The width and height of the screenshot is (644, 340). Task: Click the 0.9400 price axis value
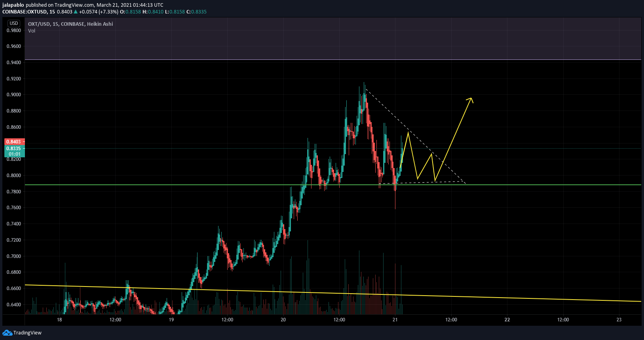(x=14, y=63)
